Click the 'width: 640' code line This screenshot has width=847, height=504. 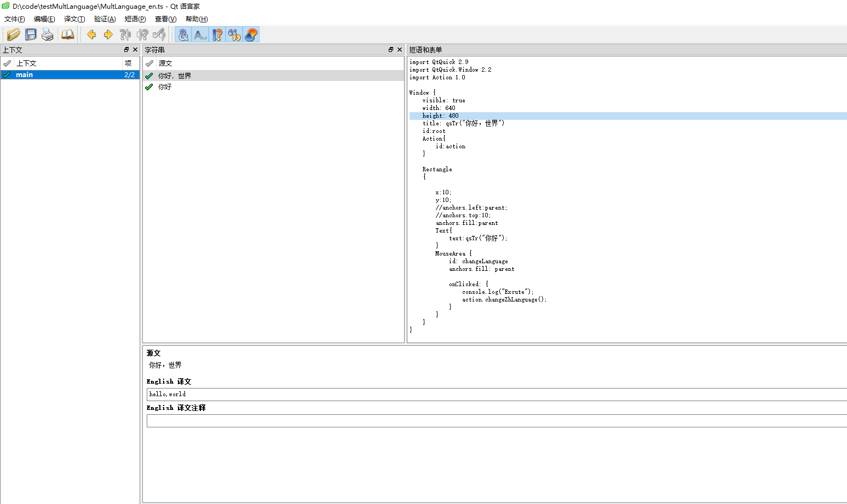point(439,108)
